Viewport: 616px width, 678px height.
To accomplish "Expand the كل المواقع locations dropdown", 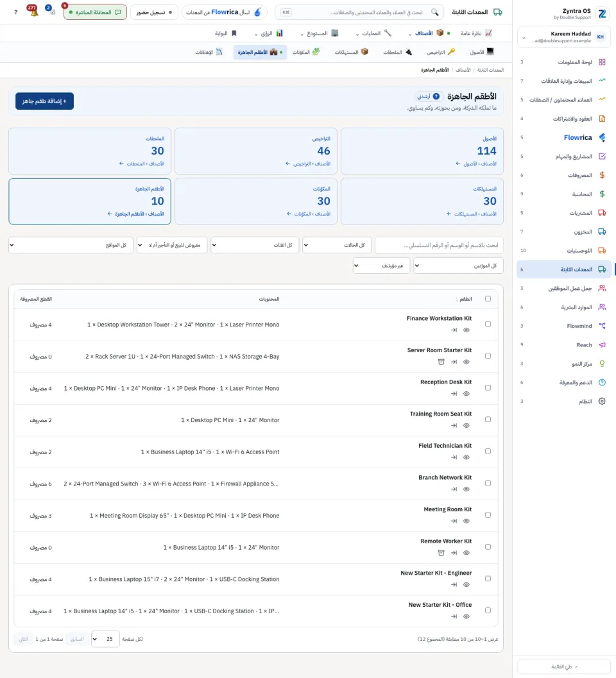I will [x=71, y=245].
